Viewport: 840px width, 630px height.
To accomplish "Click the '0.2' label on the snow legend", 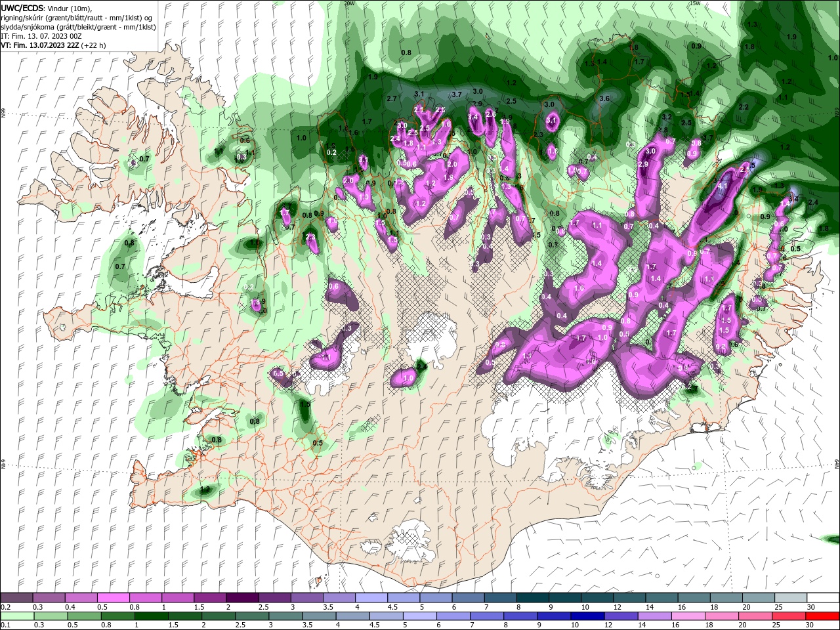I will [x=5, y=607].
